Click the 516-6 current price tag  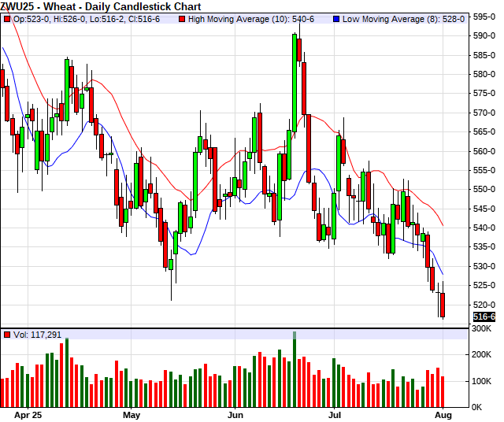pyautogui.click(x=484, y=316)
